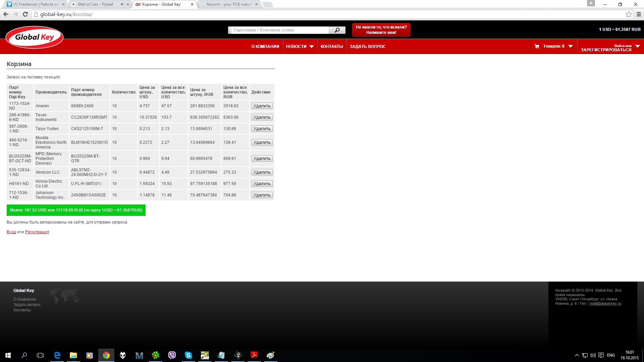Open the DX design tool taskbar icon
The width and height of the screenshot is (644, 362).
[x=205, y=355]
